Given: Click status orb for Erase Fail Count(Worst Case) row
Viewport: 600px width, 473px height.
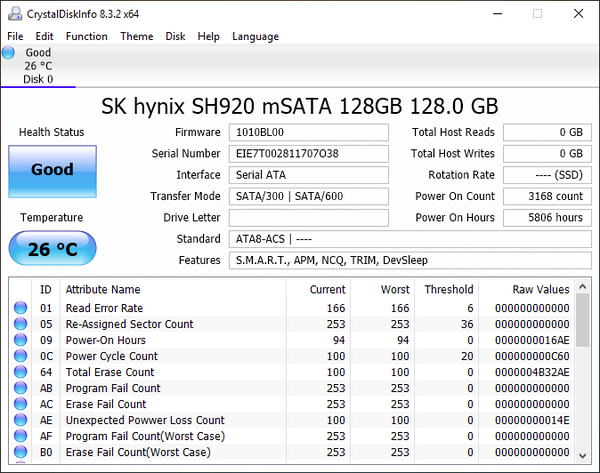Looking at the screenshot, I should 21,452.
